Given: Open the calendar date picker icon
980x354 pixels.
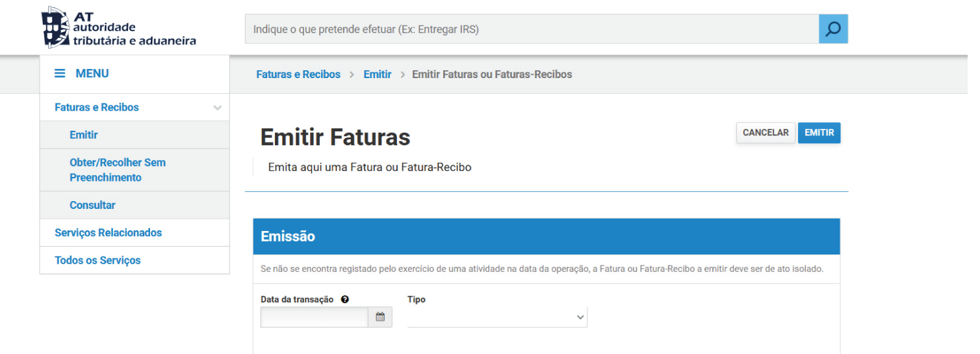Looking at the screenshot, I should coord(380,318).
